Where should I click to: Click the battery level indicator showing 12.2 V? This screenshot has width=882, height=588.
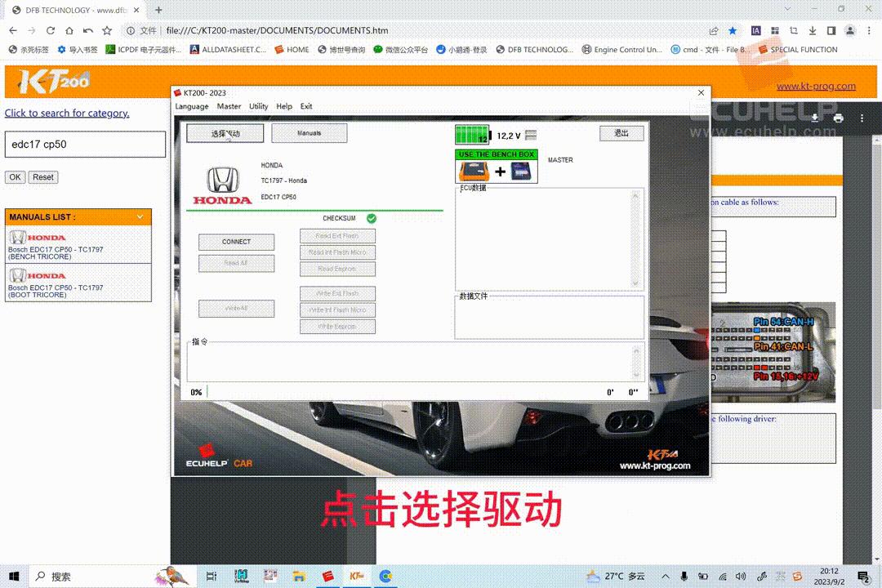pos(472,135)
